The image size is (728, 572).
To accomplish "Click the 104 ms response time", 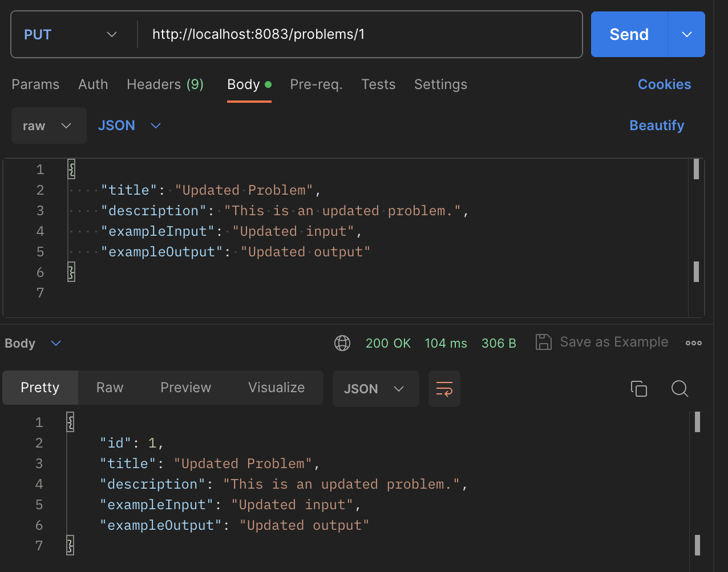I will point(446,343).
